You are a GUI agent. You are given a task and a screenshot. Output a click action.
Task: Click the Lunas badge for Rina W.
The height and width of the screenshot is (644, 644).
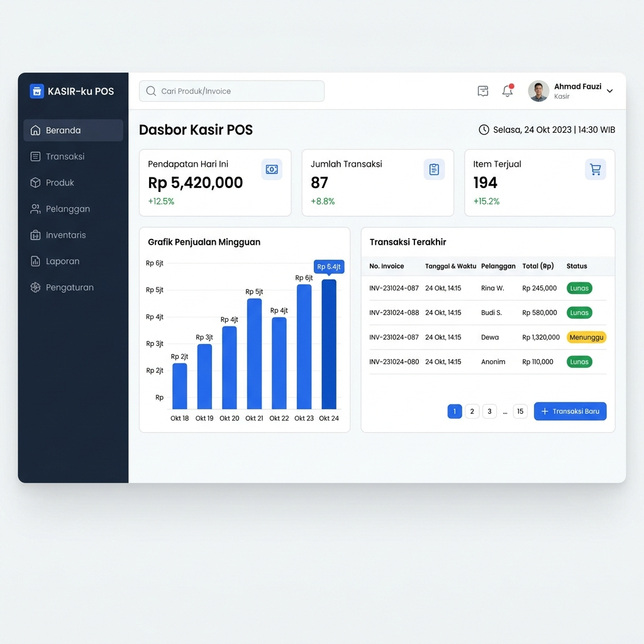(x=579, y=288)
